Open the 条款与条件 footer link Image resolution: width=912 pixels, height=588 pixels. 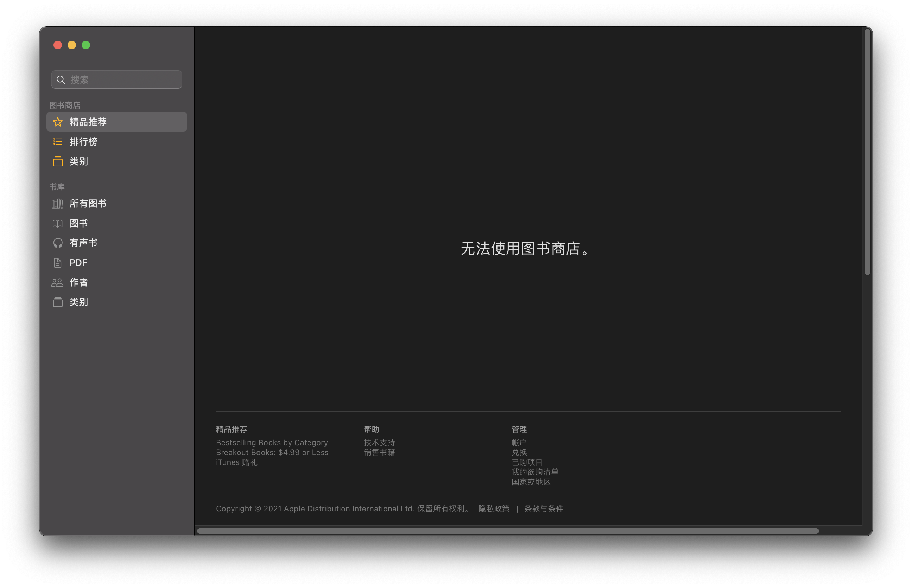point(544,509)
